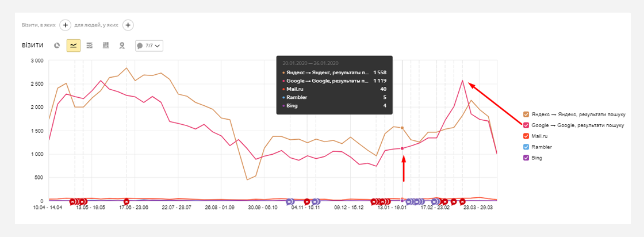This screenshot has width=644, height=237.
Task: Uncheck the Rambler legend checkbox
Action: [x=526, y=147]
